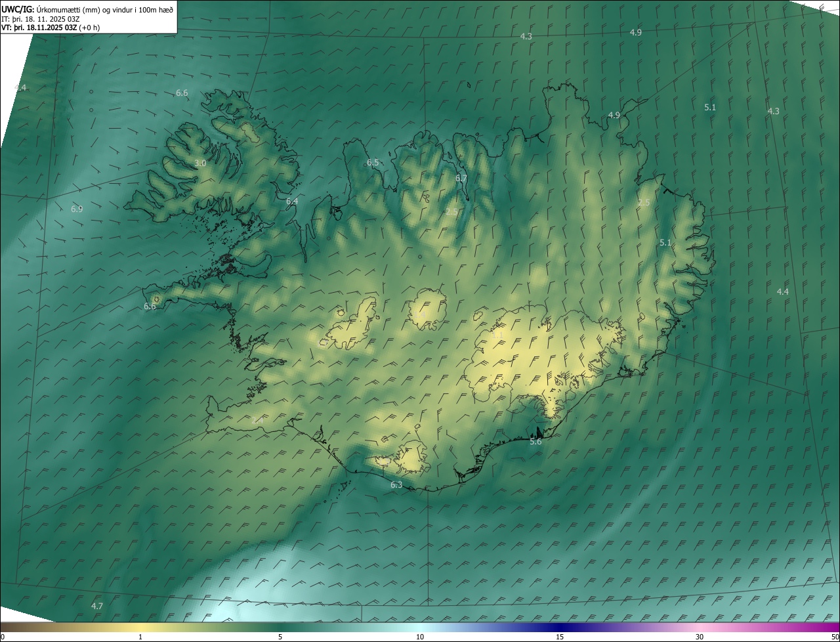The height and width of the screenshot is (642, 840).
Task: Click the 3.0 value over the Westfjords
Action: click(x=200, y=163)
